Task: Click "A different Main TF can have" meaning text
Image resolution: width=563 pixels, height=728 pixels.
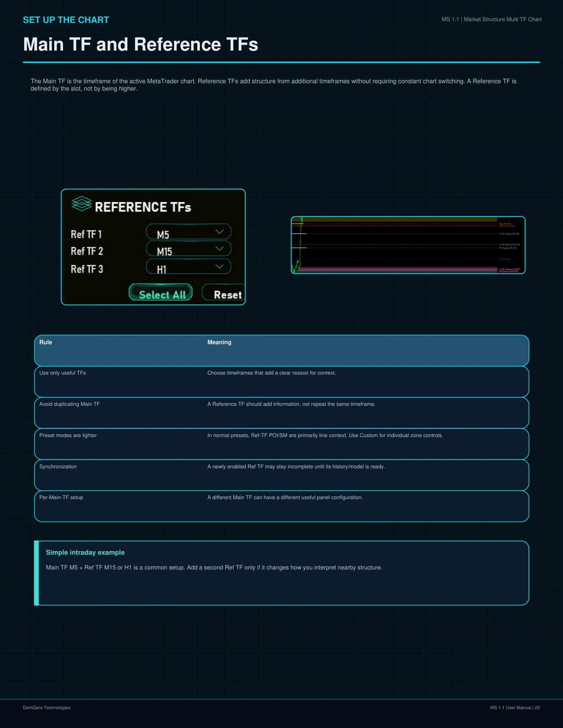Action: pyautogui.click(x=285, y=497)
